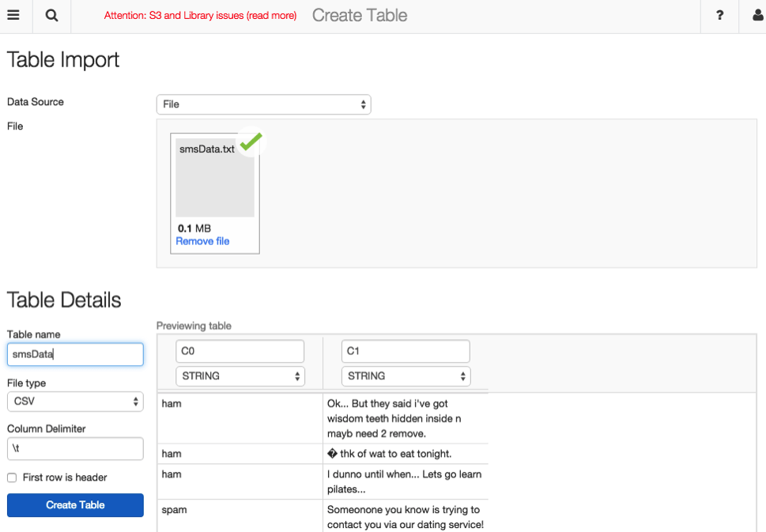Rename the C1 column header field
The image size is (766, 532).
(x=406, y=351)
